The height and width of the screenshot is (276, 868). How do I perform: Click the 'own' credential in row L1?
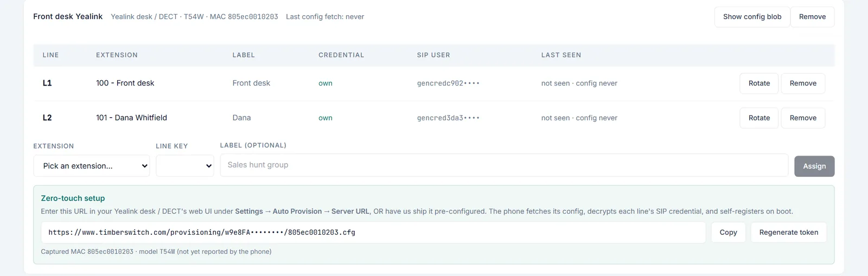325,83
